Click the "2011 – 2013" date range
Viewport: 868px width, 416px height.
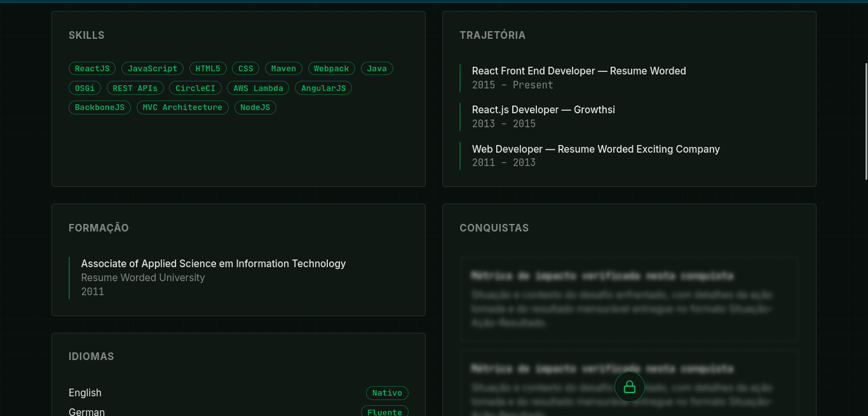504,162
